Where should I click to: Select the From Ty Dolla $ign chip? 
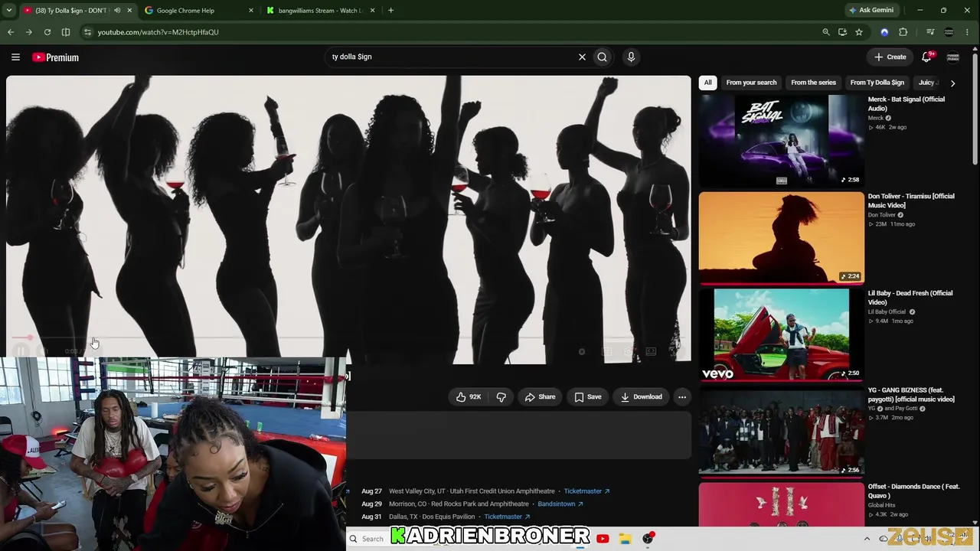[877, 83]
